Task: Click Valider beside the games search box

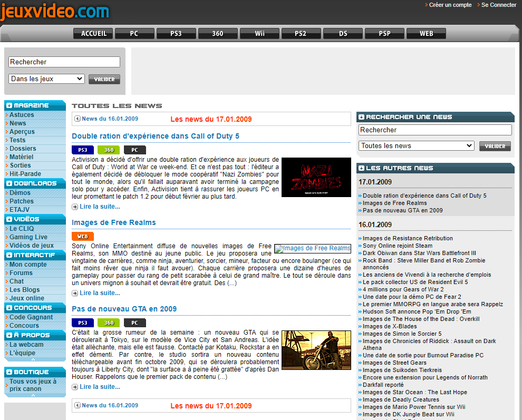Action: coord(104,79)
